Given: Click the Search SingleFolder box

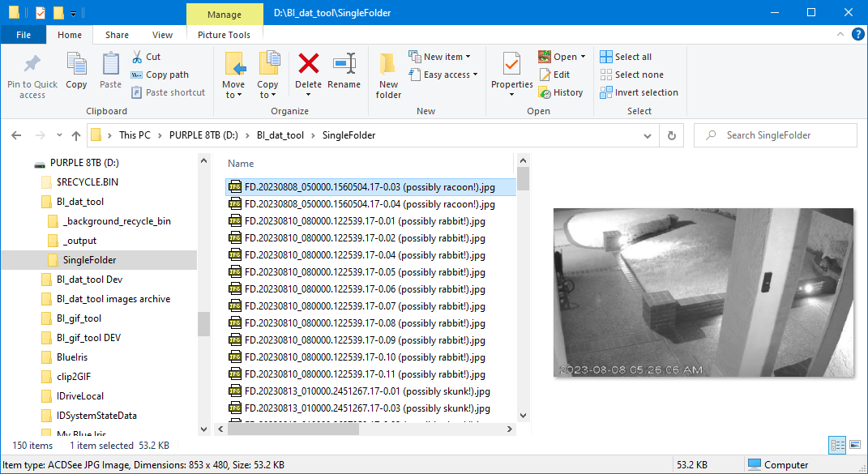Looking at the screenshot, I should (782, 135).
